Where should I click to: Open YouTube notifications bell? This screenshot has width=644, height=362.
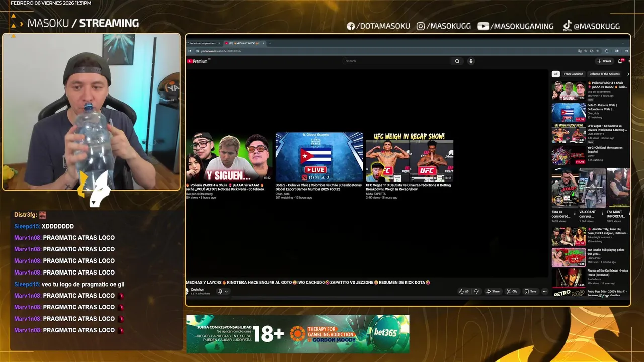click(x=620, y=61)
